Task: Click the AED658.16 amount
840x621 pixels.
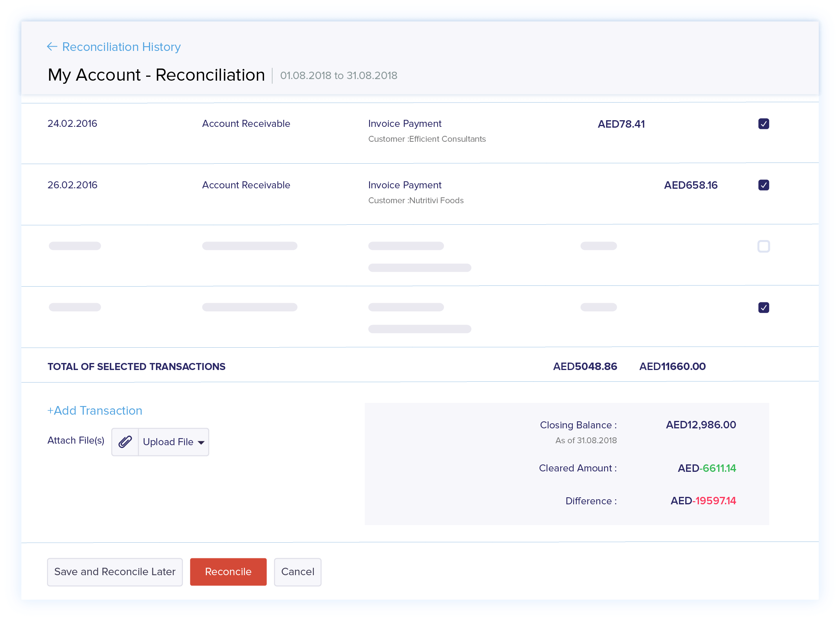Action: tap(690, 185)
